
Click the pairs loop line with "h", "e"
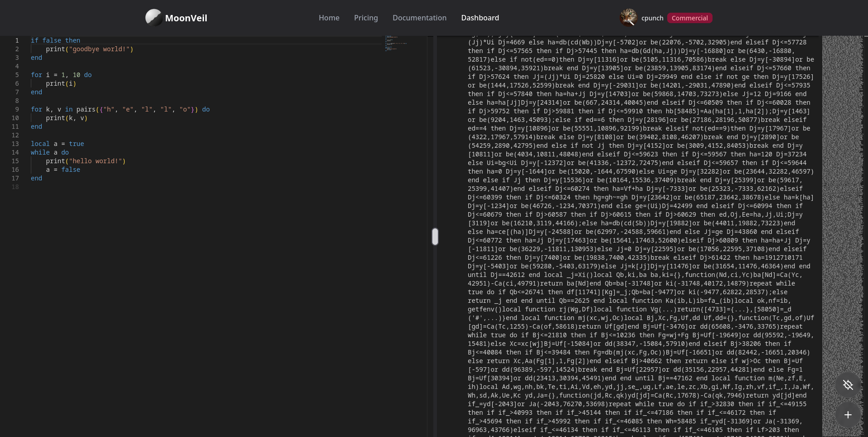coord(120,109)
